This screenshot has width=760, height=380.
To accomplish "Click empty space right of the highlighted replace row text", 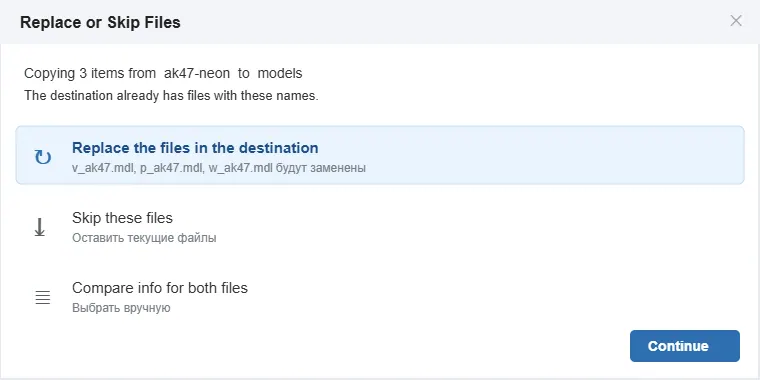I will [533, 155].
